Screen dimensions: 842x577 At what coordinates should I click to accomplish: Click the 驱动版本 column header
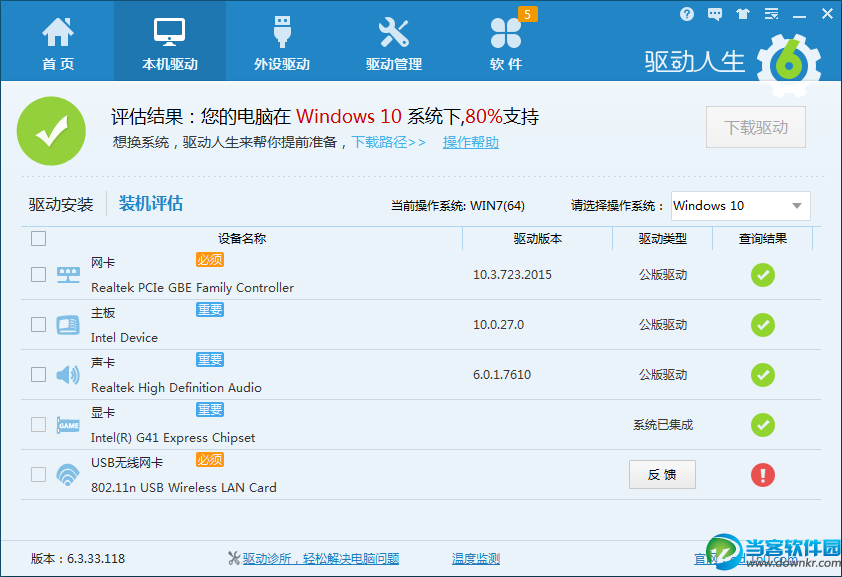coord(538,238)
